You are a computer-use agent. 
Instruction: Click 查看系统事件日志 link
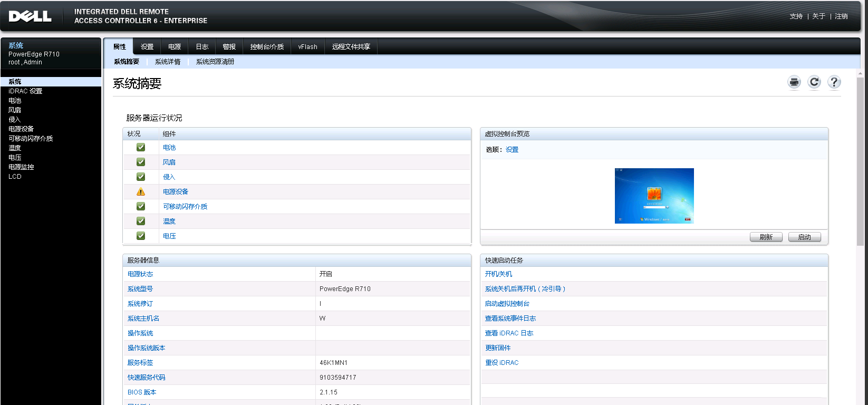tap(510, 319)
